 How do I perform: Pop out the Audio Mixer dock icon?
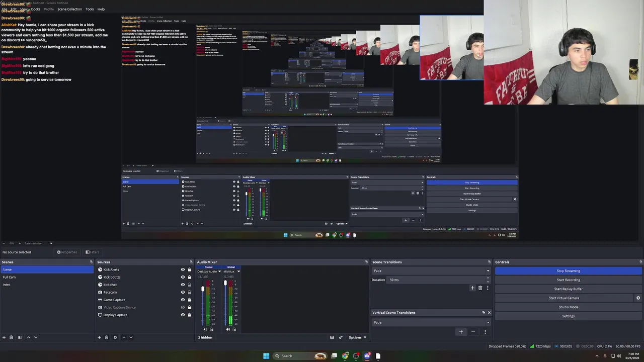[x=366, y=262]
